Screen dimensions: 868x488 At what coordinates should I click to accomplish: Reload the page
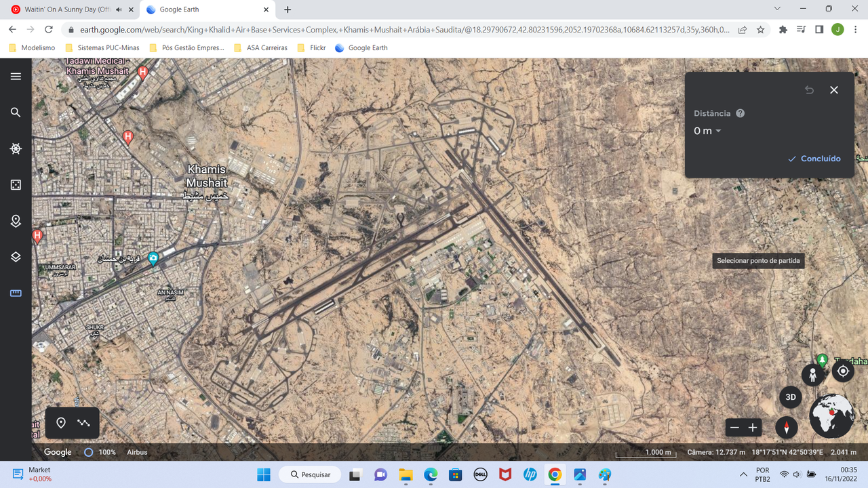[48, 30]
